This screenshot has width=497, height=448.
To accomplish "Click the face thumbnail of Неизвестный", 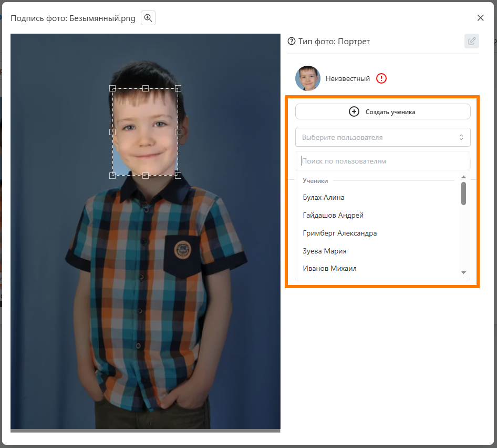I will tap(308, 78).
